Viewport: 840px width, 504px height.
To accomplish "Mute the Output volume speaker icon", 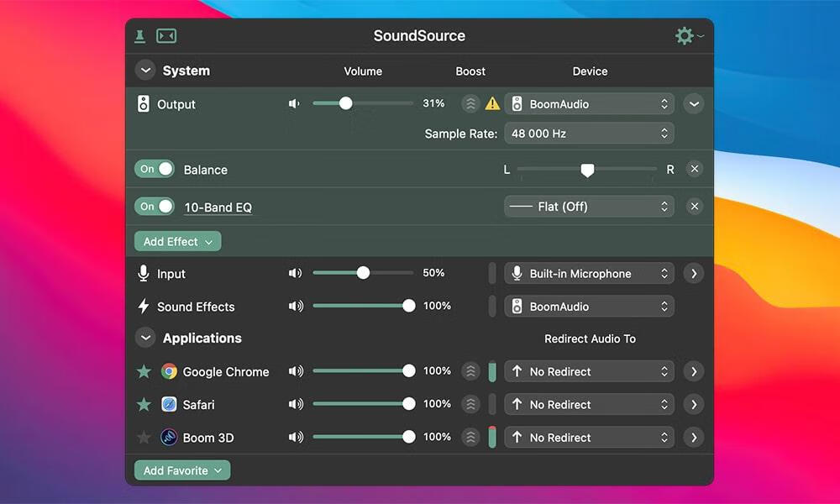I will 293,102.
